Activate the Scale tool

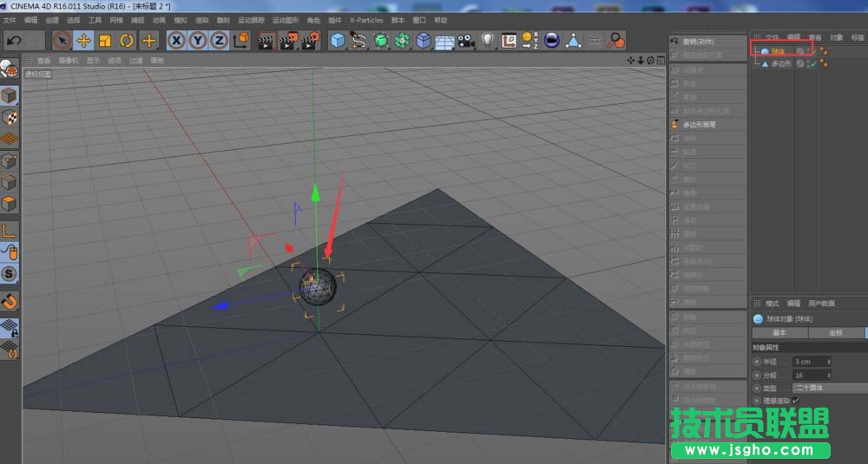[x=105, y=41]
